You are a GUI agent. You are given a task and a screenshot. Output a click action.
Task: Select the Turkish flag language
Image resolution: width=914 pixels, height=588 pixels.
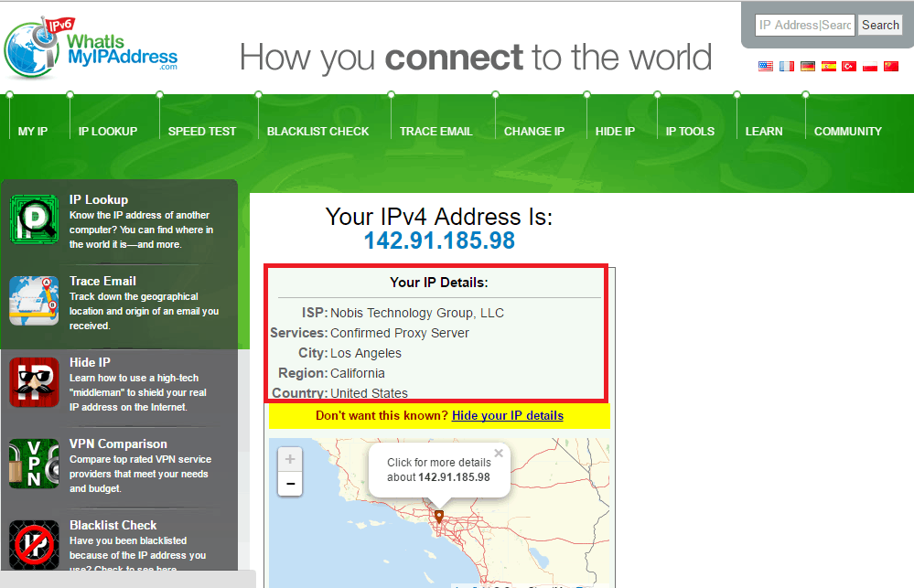pos(849,67)
